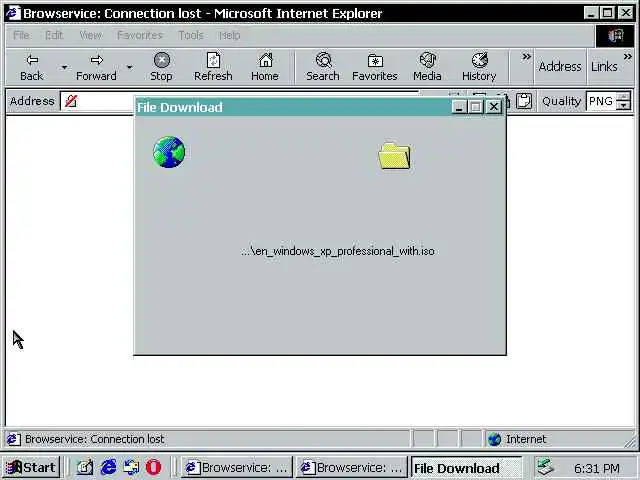Click the Links toolbar band label
This screenshot has height=480, width=640.
(604, 67)
